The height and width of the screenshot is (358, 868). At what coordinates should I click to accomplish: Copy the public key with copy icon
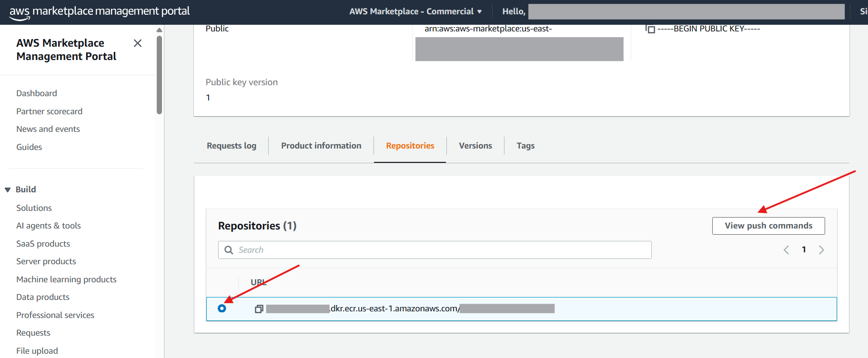tap(650, 29)
